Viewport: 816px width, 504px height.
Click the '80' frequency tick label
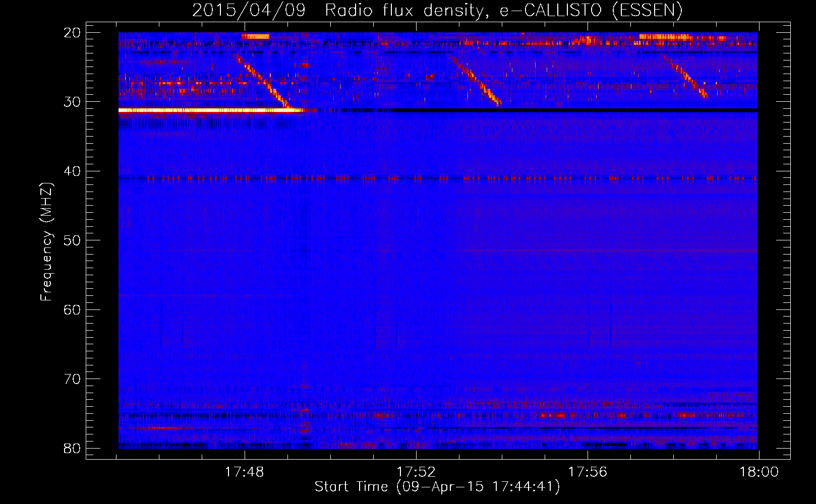[x=72, y=448]
